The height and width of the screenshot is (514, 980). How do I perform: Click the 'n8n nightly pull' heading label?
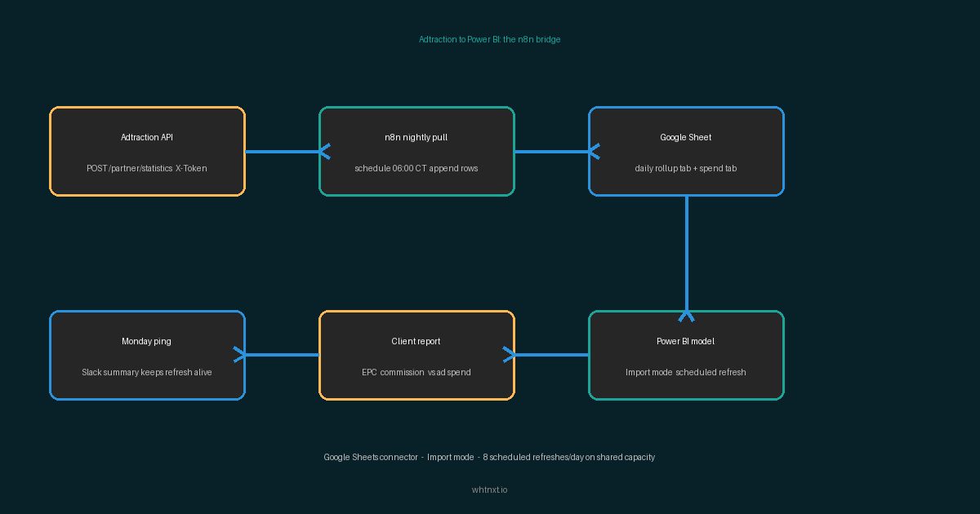[x=416, y=137]
